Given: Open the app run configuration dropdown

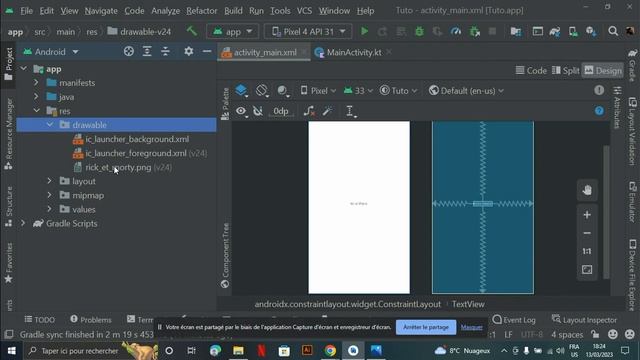Looking at the screenshot, I should point(233,31).
